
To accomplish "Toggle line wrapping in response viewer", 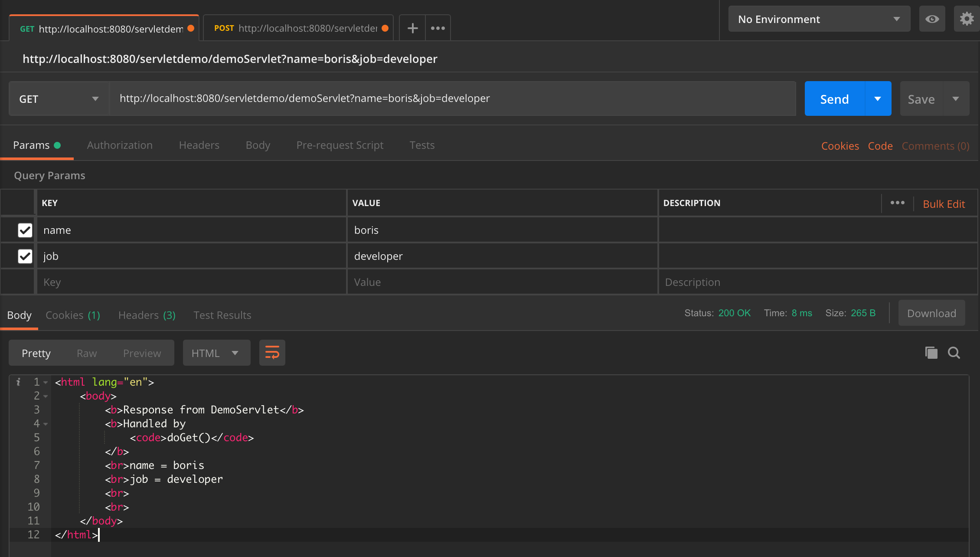I will [x=272, y=353].
